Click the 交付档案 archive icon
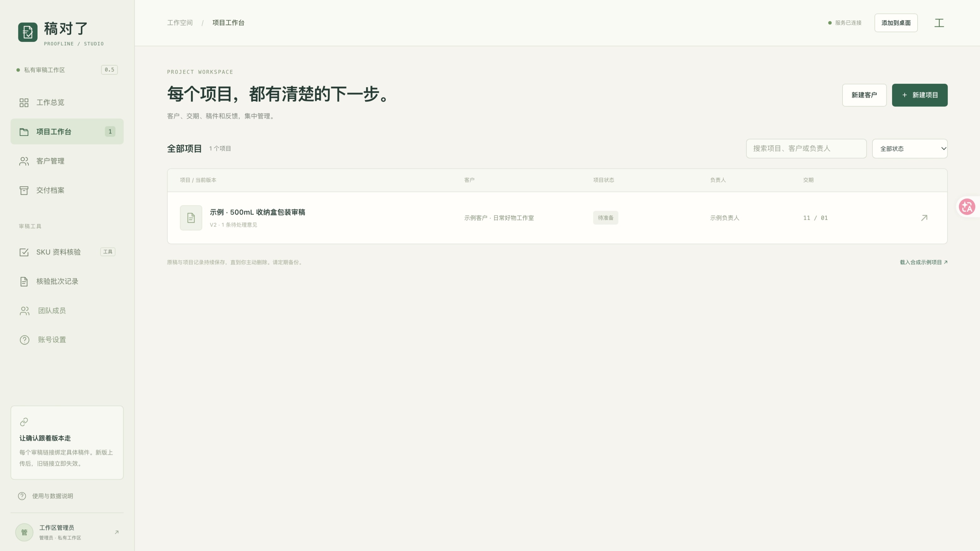 click(x=24, y=190)
